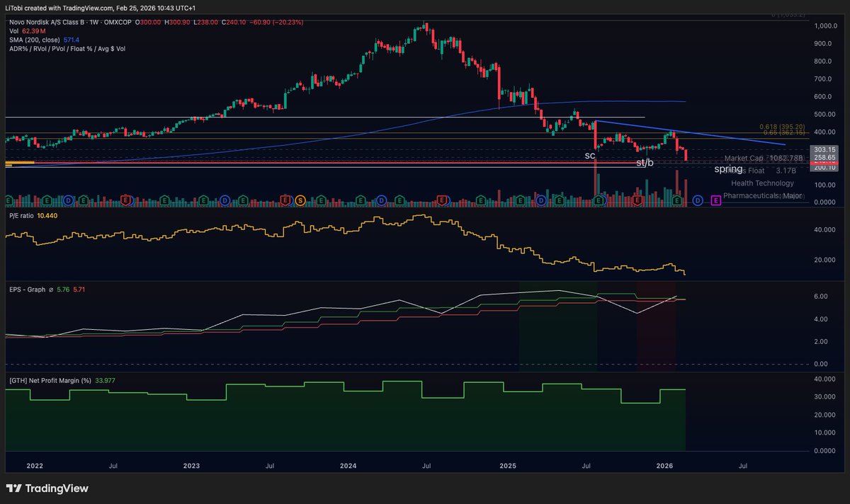Select the [GTH] Net Profit Margin legend
This screenshot has height=504, width=850.
(x=50, y=380)
